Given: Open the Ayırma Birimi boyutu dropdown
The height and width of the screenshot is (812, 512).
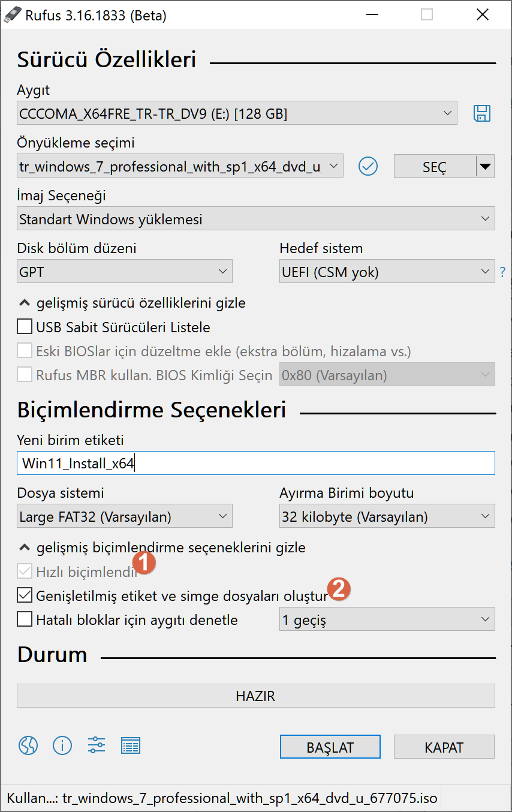Looking at the screenshot, I should point(387,516).
